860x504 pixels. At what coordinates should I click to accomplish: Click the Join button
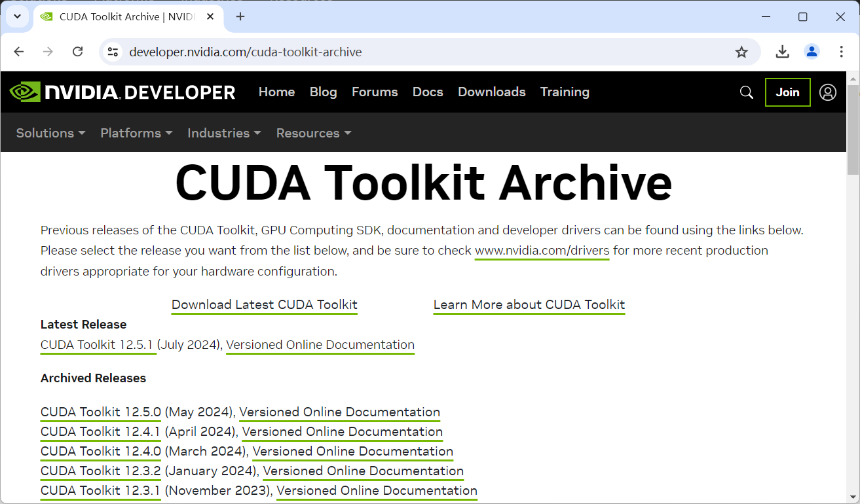787,92
